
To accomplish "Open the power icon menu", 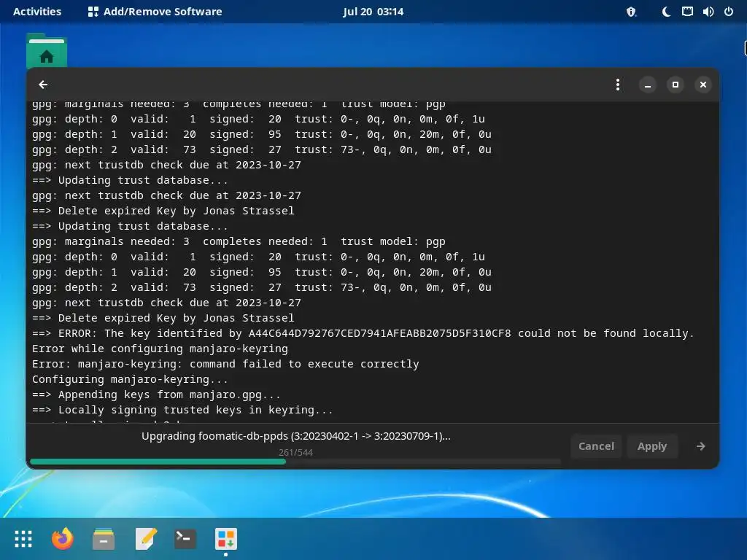I will tap(729, 12).
